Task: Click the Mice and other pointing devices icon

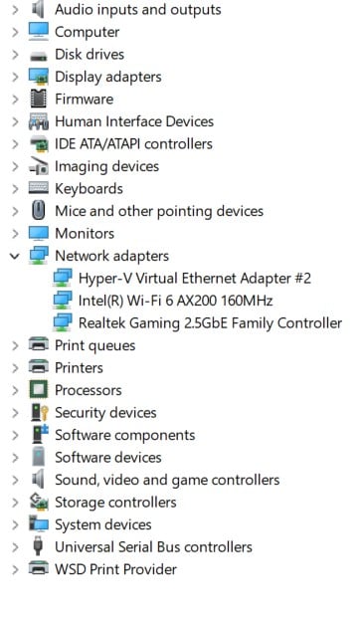Action: pyautogui.click(x=39, y=210)
